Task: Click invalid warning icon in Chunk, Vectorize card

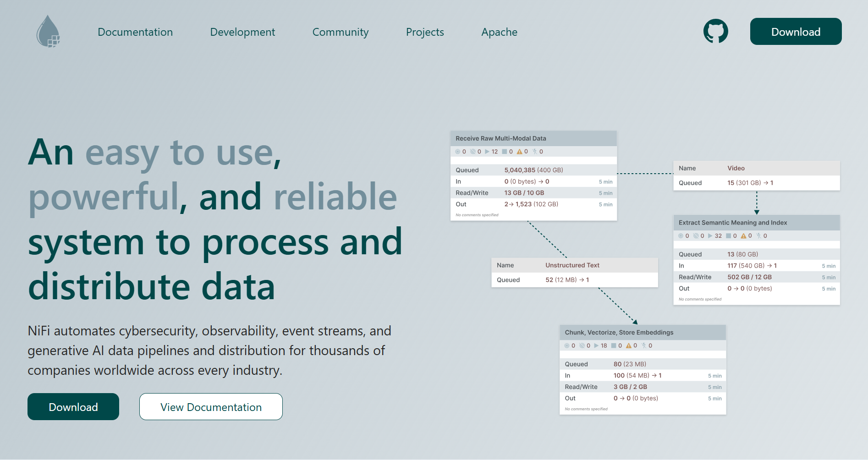Action: pos(629,346)
